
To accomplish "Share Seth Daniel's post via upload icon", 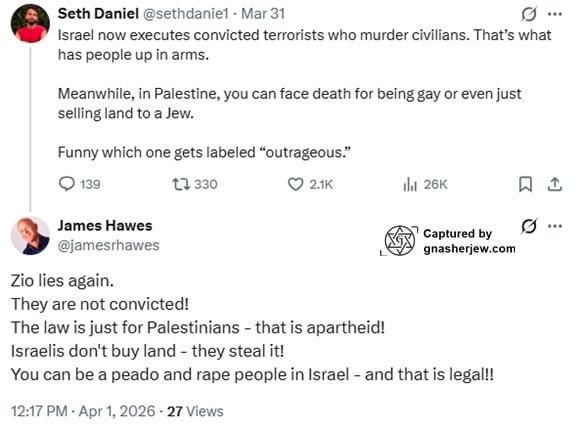I will [554, 184].
